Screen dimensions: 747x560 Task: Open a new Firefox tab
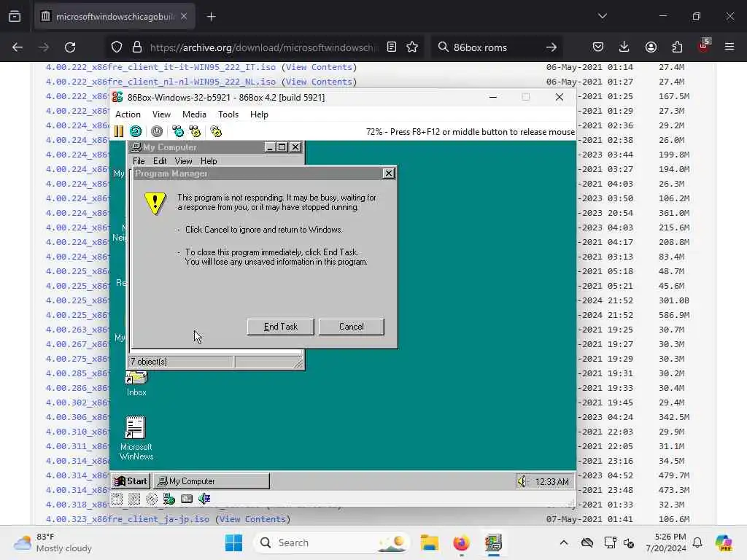point(211,17)
